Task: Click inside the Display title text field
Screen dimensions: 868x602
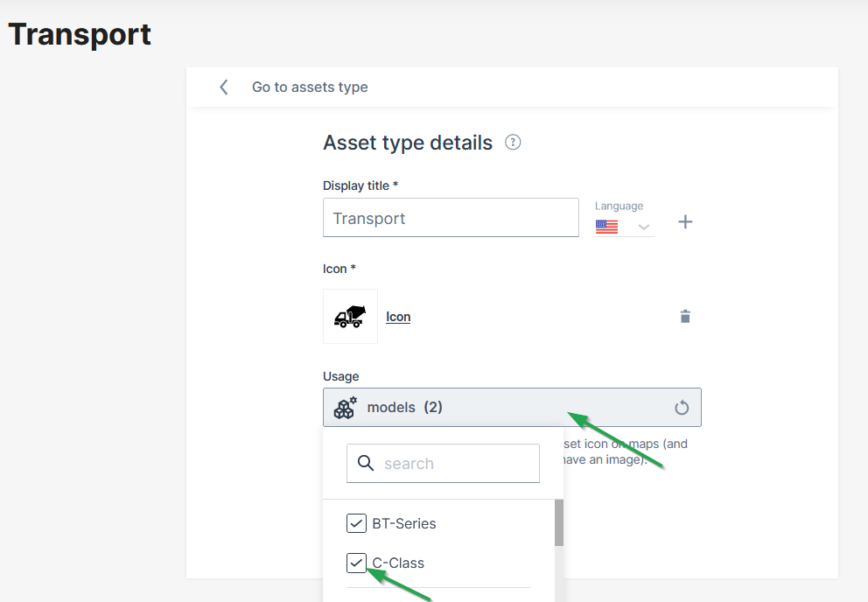Action: (x=451, y=217)
